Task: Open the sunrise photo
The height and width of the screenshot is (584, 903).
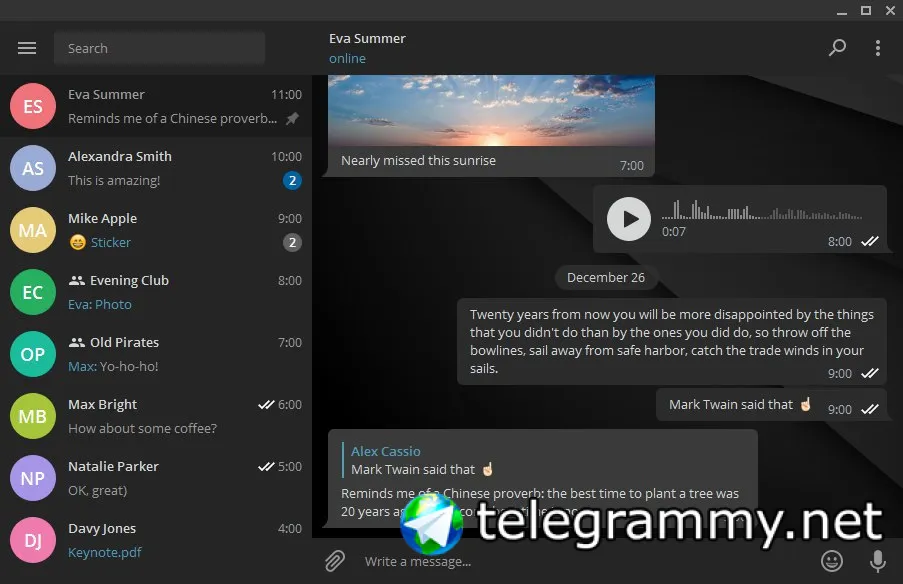Action: pyautogui.click(x=491, y=110)
